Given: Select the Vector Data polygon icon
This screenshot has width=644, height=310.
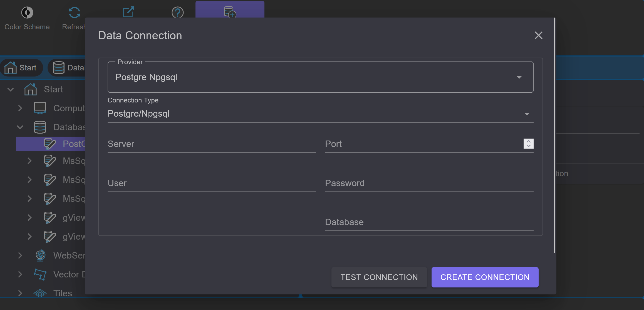Looking at the screenshot, I should tap(40, 274).
